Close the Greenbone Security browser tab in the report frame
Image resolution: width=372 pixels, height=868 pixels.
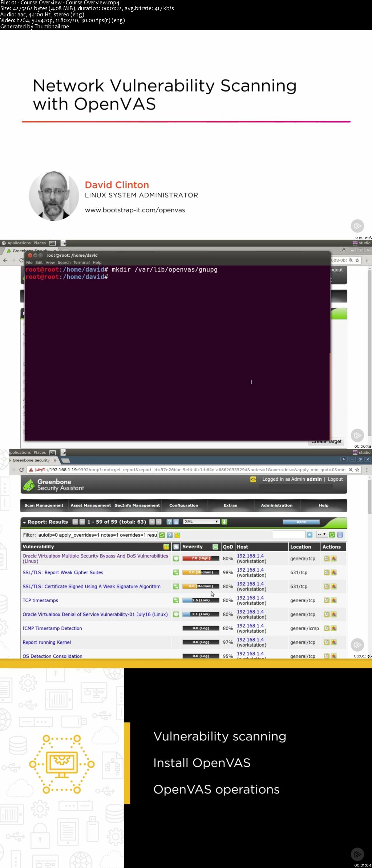click(x=55, y=460)
